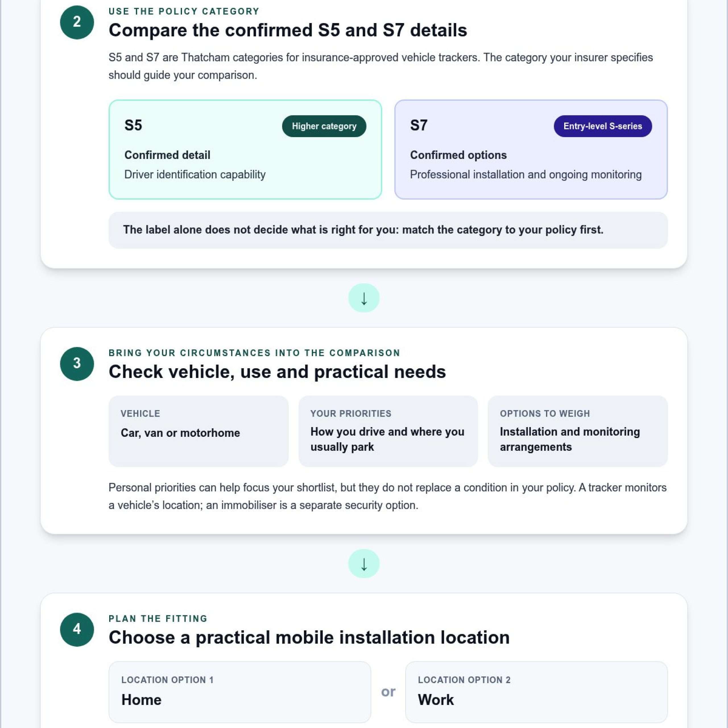Select the Entry-level S-series badge

point(603,126)
